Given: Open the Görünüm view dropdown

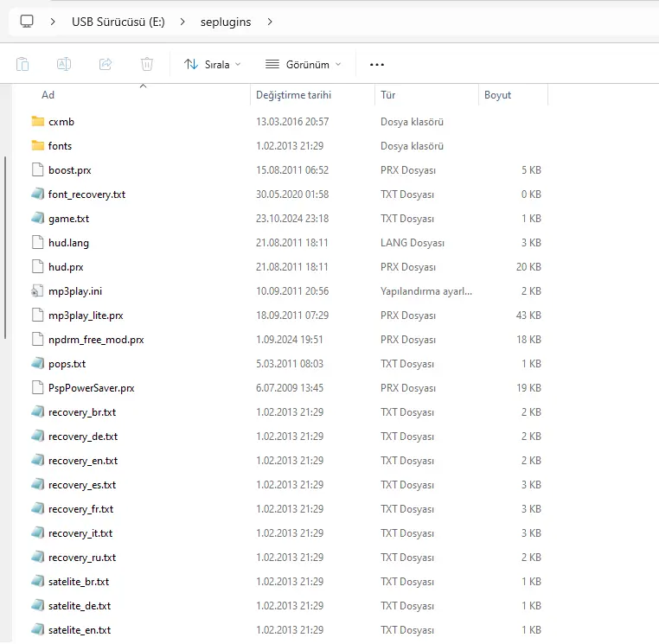Looking at the screenshot, I should pyautogui.click(x=303, y=64).
